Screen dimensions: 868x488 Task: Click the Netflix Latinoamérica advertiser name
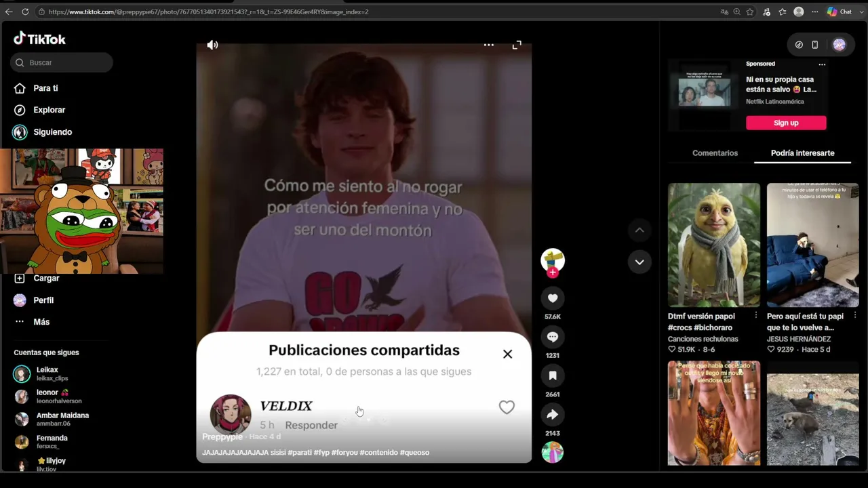pyautogui.click(x=775, y=102)
